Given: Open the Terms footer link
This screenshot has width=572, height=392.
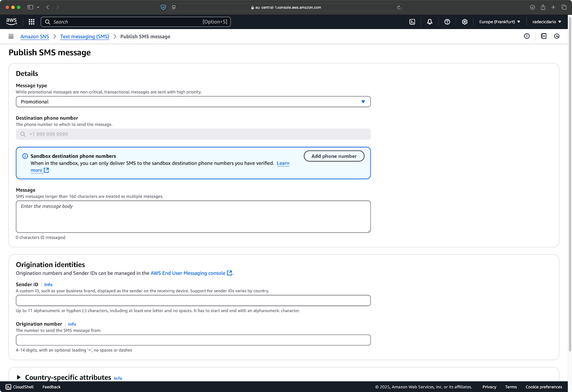Looking at the screenshot, I should coord(511,387).
